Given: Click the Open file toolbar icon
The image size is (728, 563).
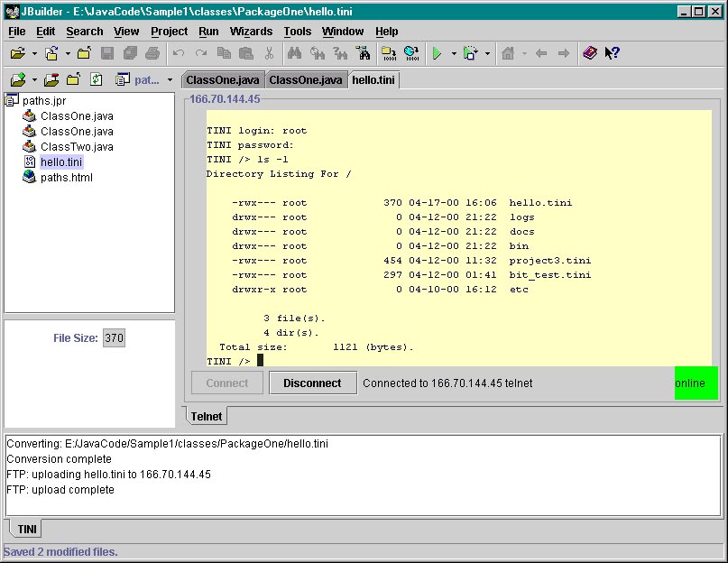Looking at the screenshot, I should 17,54.
